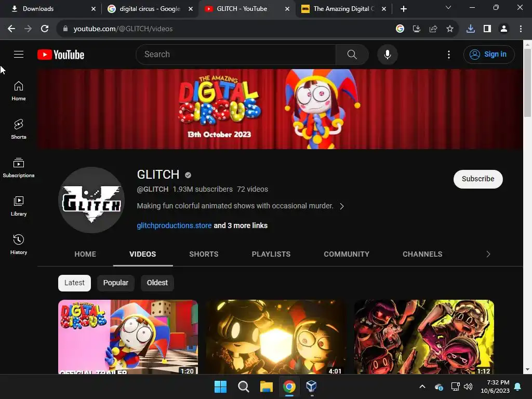Image resolution: width=532 pixels, height=399 pixels.
Task: Open the tab search dropdown chevron
Action: coord(448,7)
